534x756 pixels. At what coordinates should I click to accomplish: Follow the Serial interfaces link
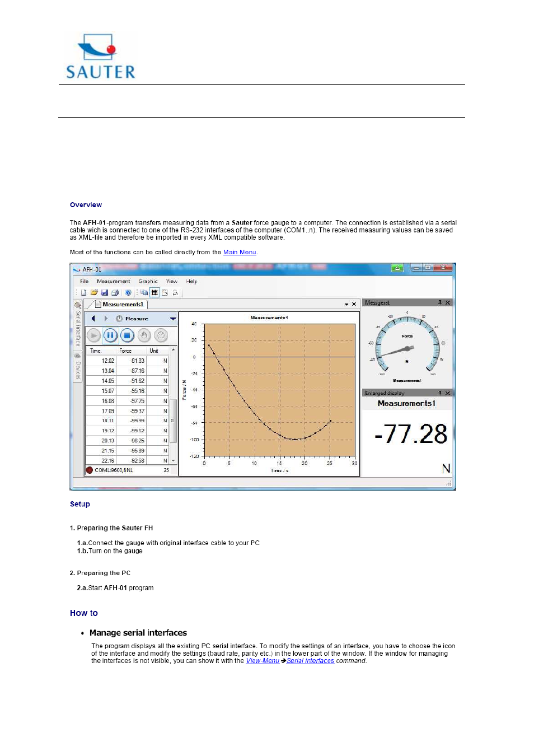[311, 661]
